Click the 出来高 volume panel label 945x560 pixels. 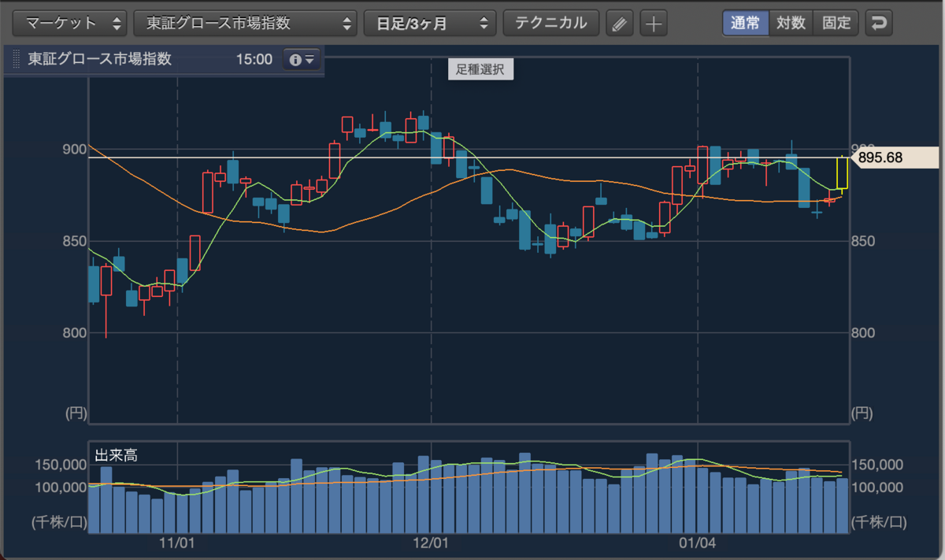(117, 454)
